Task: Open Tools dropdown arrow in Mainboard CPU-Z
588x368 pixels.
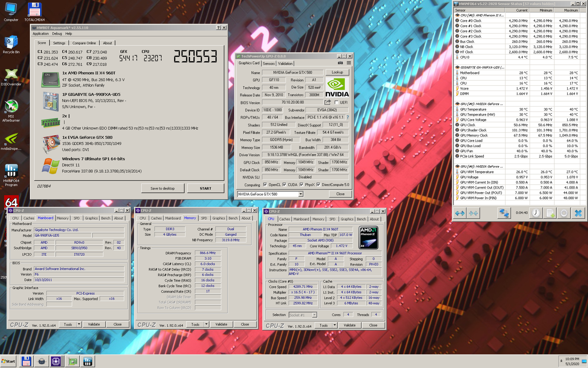Action: click(79, 324)
